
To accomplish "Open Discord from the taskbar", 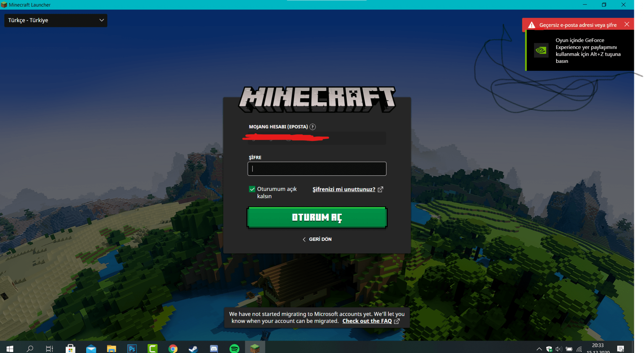I will pyautogui.click(x=214, y=349).
